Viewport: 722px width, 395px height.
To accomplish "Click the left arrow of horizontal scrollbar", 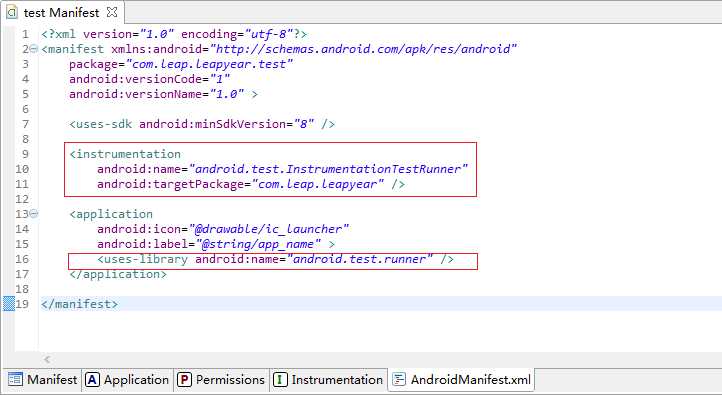I will [x=47, y=359].
